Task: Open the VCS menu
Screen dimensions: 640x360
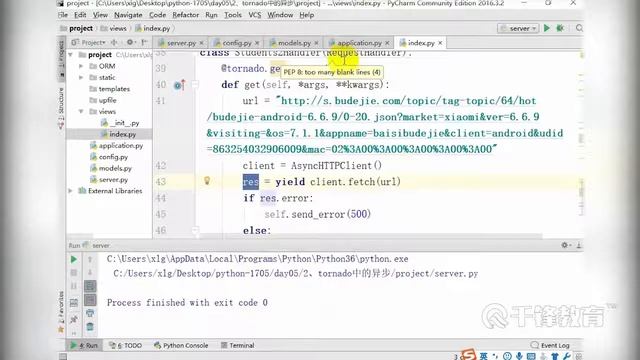Action: pyautogui.click(x=255, y=15)
